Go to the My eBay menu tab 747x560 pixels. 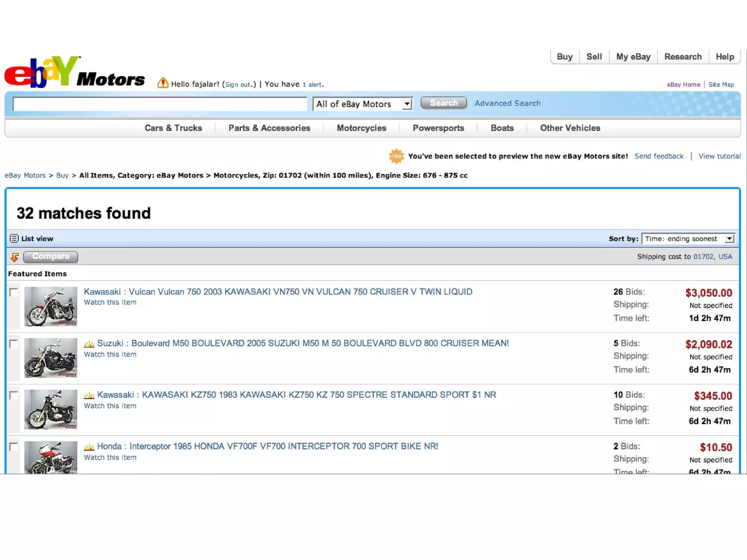[633, 57]
